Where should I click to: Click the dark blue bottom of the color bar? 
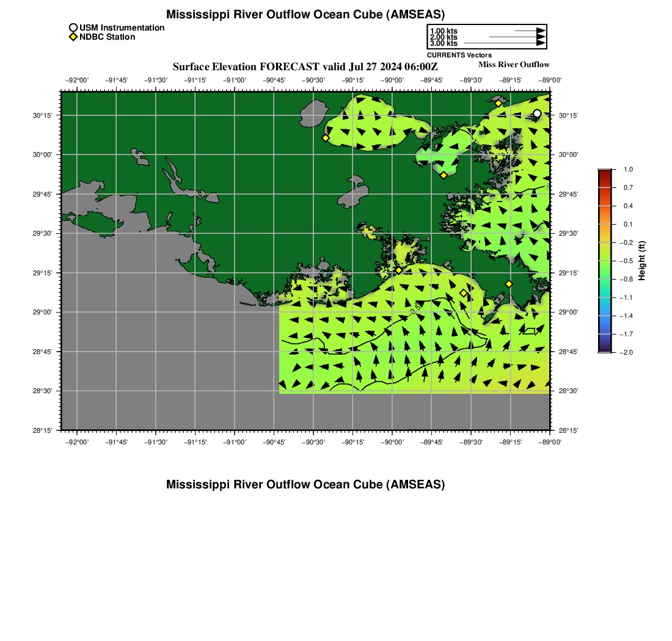click(x=604, y=348)
